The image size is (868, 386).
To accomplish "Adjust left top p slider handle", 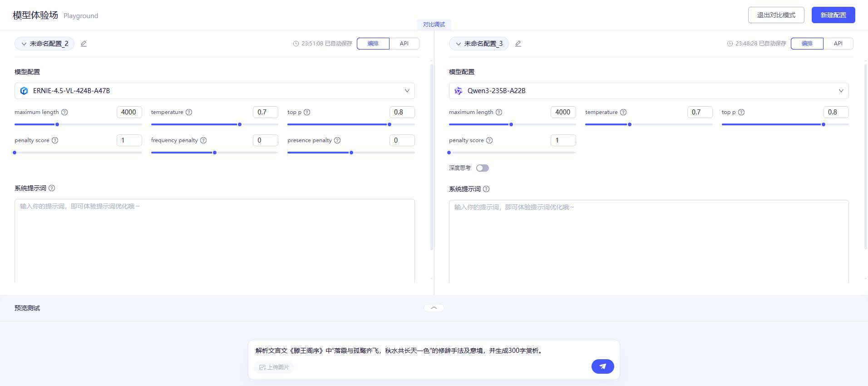I will click(x=390, y=124).
